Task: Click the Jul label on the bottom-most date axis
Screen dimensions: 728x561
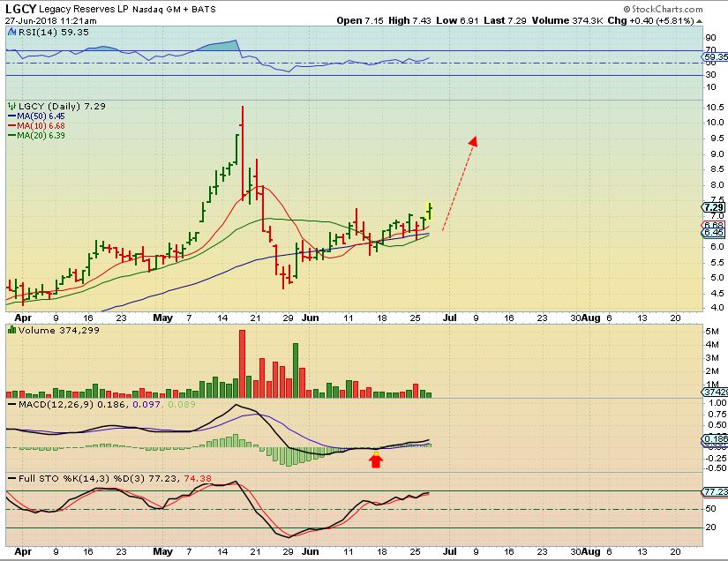Action: click(x=449, y=551)
